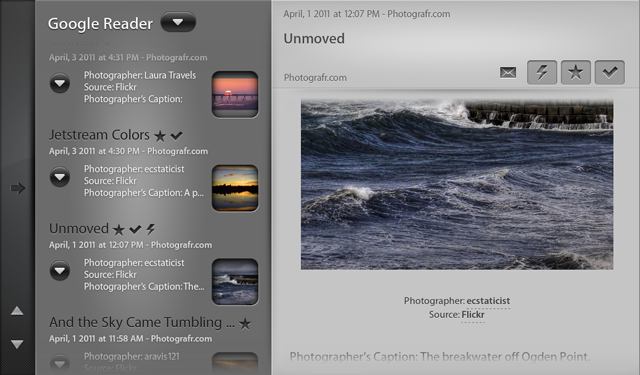Click Photografr.com label under article heading
640x375 pixels.
[x=315, y=78]
